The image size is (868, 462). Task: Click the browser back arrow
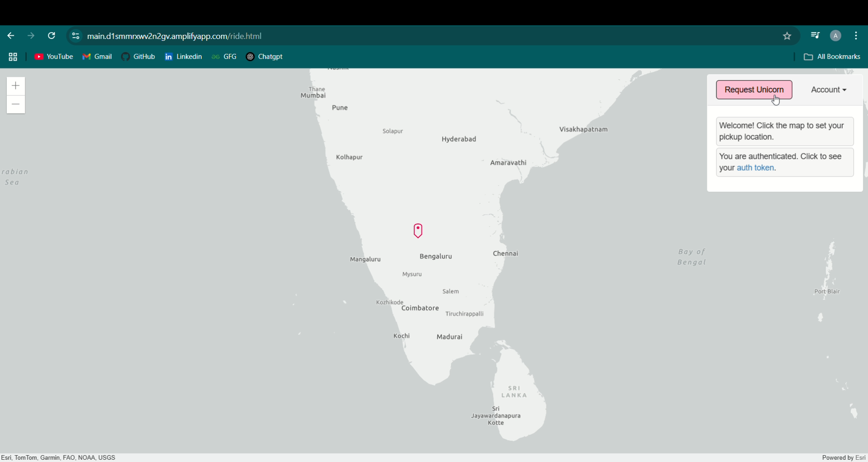tap(11, 36)
